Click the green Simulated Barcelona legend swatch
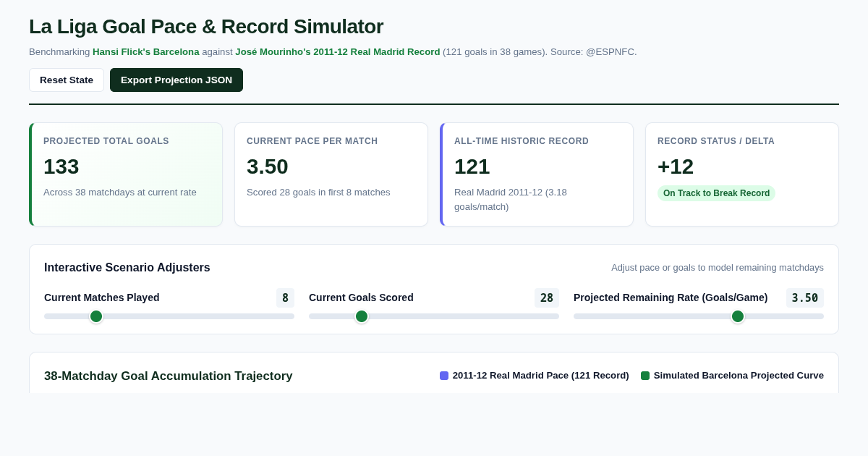Image resolution: width=868 pixels, height=456 pixels. click(x=645, y=376)
